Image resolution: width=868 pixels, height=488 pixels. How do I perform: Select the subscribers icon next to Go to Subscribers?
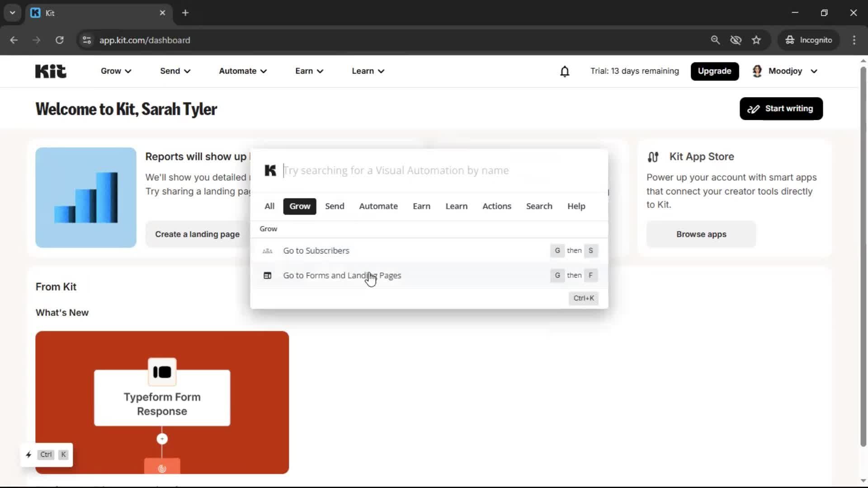coord(267,251)
